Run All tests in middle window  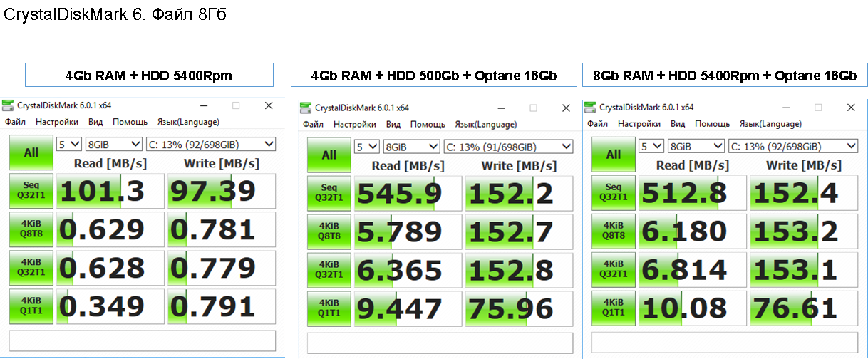(x=329, y=155)
